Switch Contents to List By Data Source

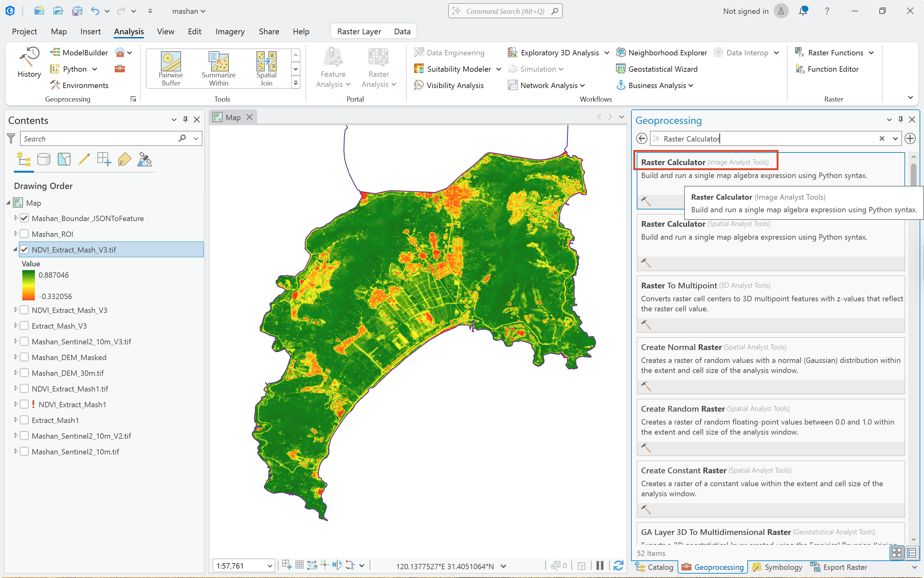(x=44, y=159)
